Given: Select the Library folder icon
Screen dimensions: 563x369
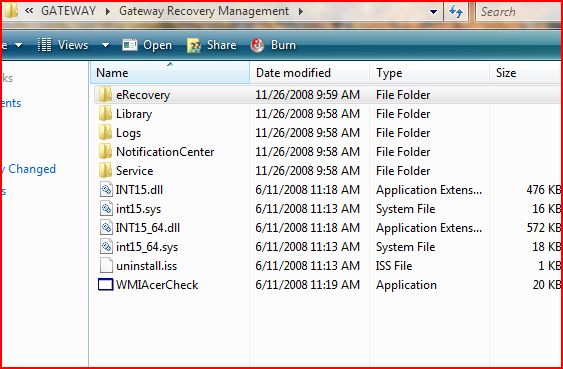Looking at the screenshot, I should click(x=105, y=114).
